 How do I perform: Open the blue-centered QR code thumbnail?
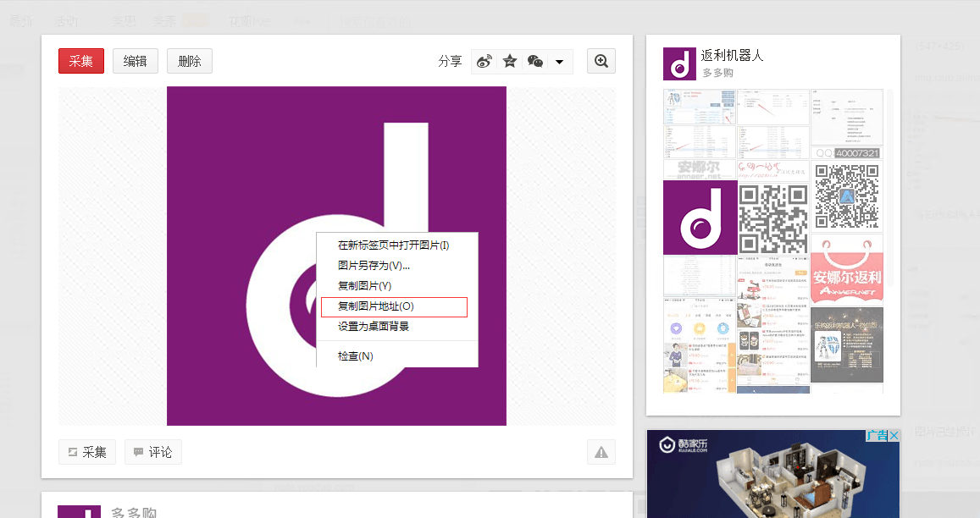point(847,197)
